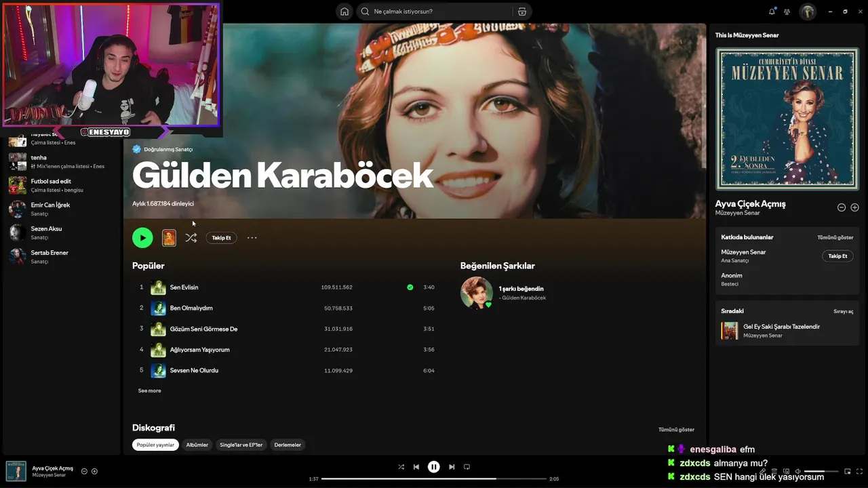Open the Friend Activity people icon

pyautogui.click(x=787, y=12)
